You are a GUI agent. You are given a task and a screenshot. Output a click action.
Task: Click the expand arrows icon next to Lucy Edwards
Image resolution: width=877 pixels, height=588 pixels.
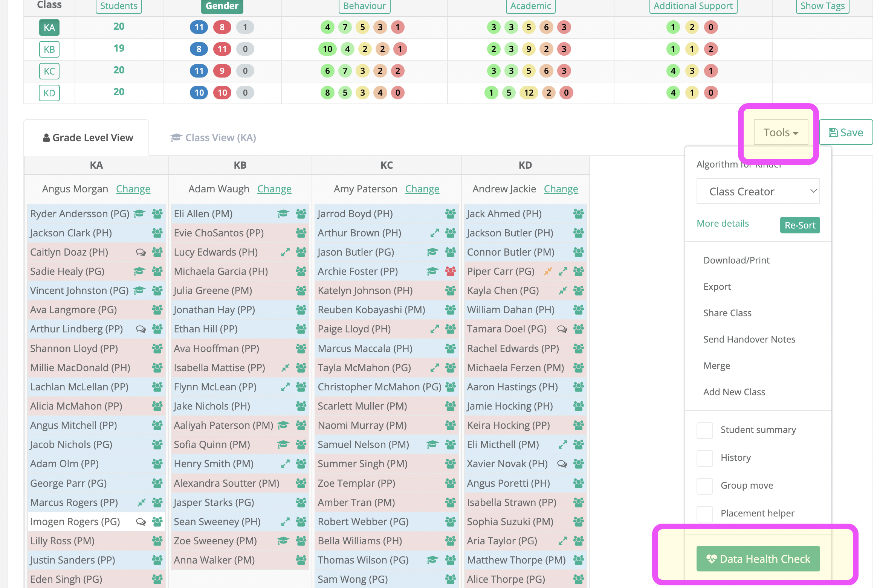[285, 252]
